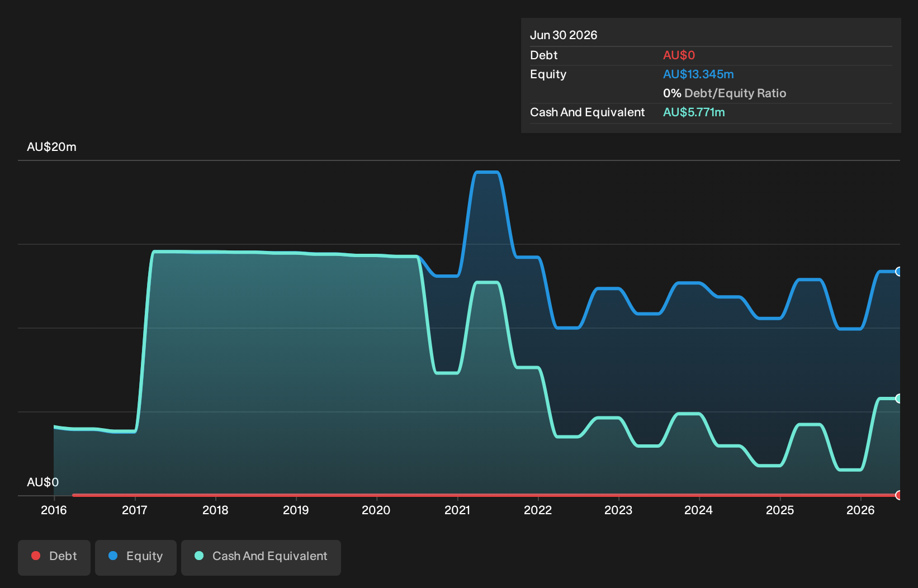Select the 2019 x-axis label
Image resolution: width=918 pixels, height=588 pixels.
point(296,510)
